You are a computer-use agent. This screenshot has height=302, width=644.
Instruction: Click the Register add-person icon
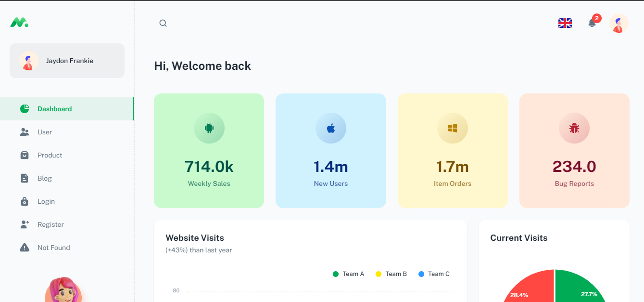[x=25, y=224]
